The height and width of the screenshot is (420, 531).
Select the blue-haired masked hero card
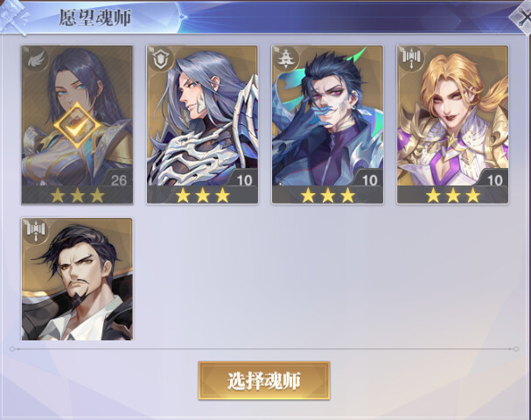[327, 124]
